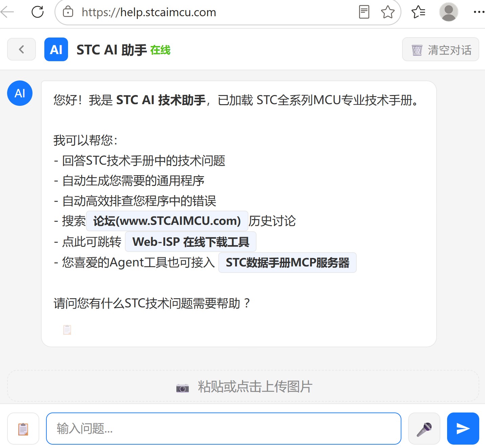The height and width of the screenshot is (448, 485).
Task: Open STC数据手册MCP服务器 link
Action: pos(288,262)
